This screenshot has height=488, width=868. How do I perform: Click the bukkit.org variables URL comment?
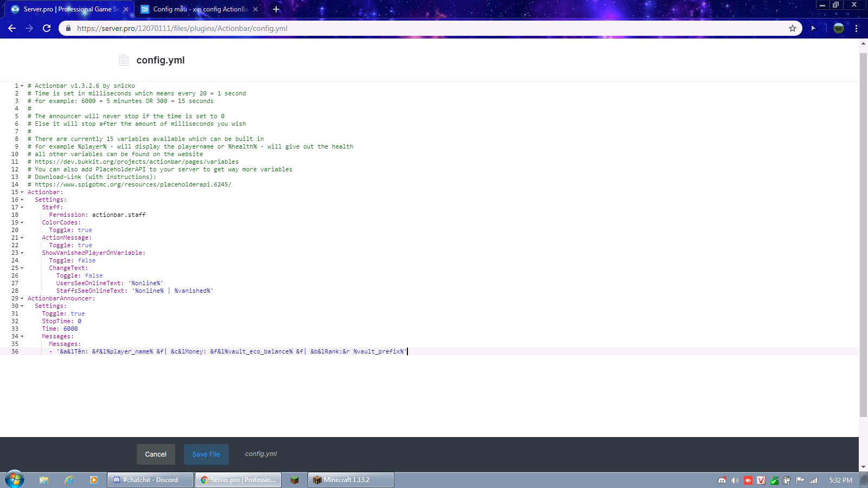137,162
